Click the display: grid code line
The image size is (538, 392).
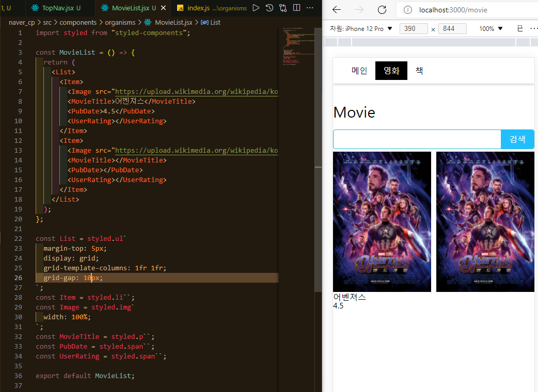71,258
